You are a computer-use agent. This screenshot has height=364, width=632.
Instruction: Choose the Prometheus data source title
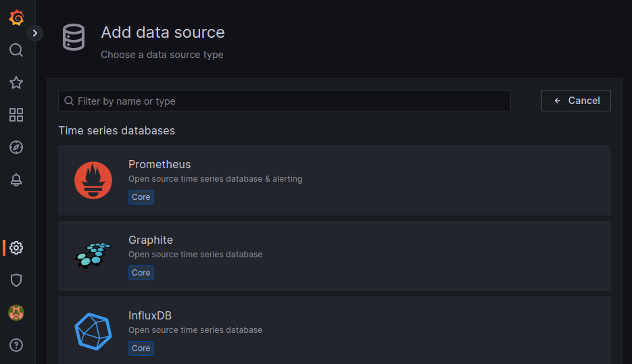[x=160, y=164]
